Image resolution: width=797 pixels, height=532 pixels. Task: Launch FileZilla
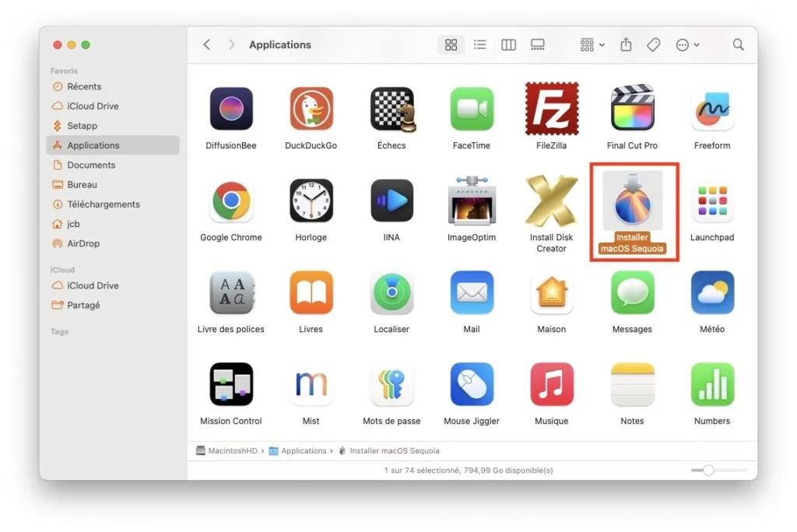click(552, 107)
